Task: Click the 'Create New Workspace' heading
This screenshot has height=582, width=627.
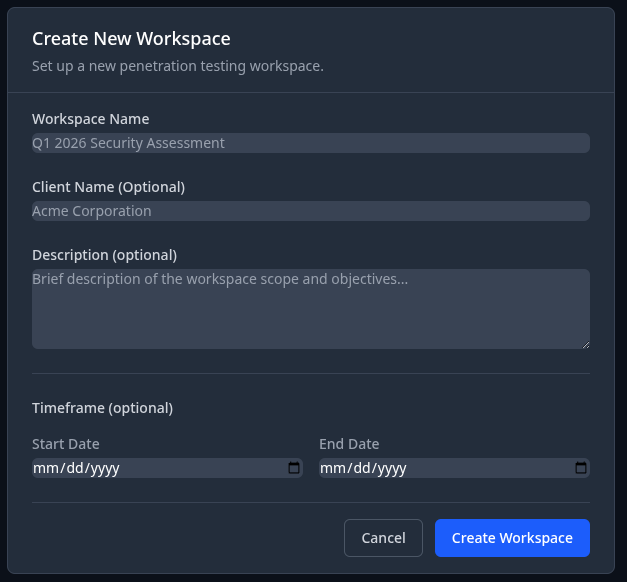Action: (131, 39)
